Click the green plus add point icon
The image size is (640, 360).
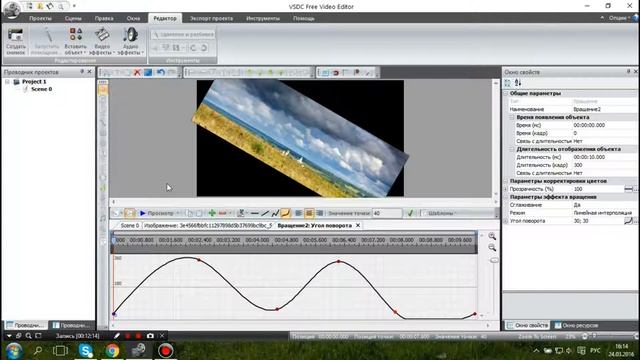(x=212, y=213)
